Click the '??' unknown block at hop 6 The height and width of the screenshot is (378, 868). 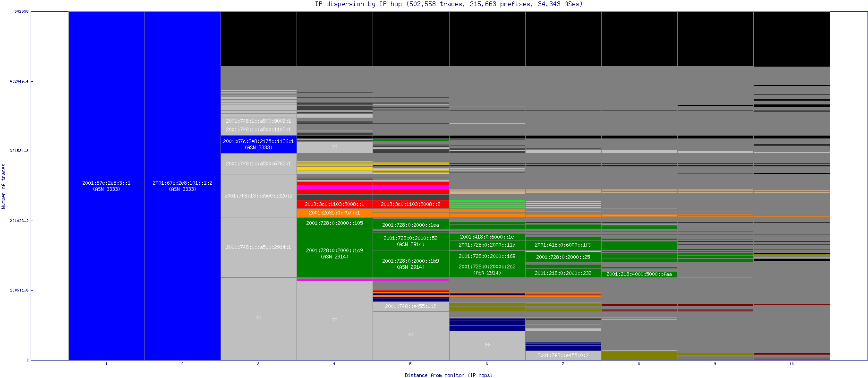(x=487, y=345)
